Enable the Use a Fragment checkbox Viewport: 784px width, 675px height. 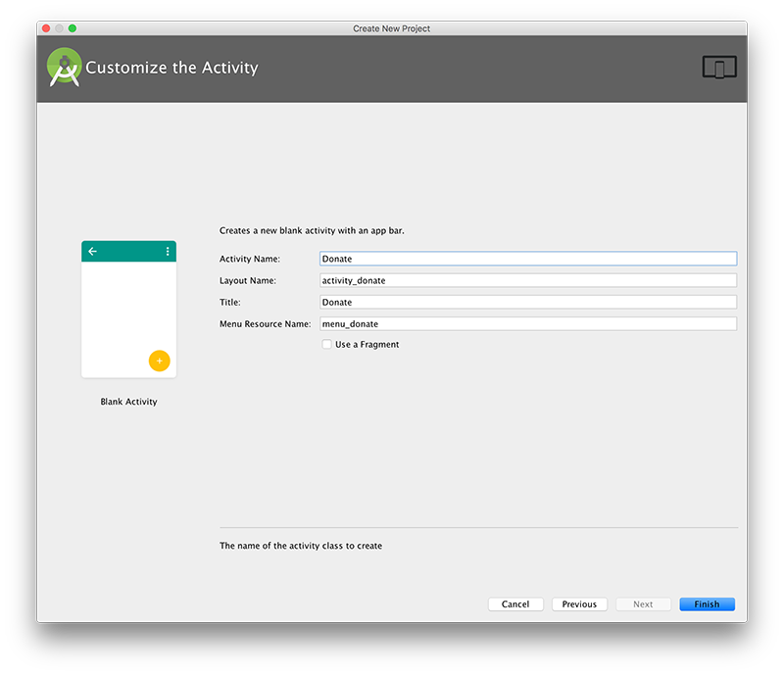(327, 345)
